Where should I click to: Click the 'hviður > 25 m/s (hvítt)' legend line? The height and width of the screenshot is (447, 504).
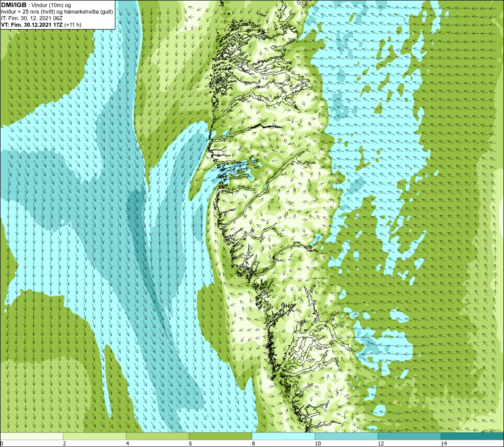coord(57,12)
